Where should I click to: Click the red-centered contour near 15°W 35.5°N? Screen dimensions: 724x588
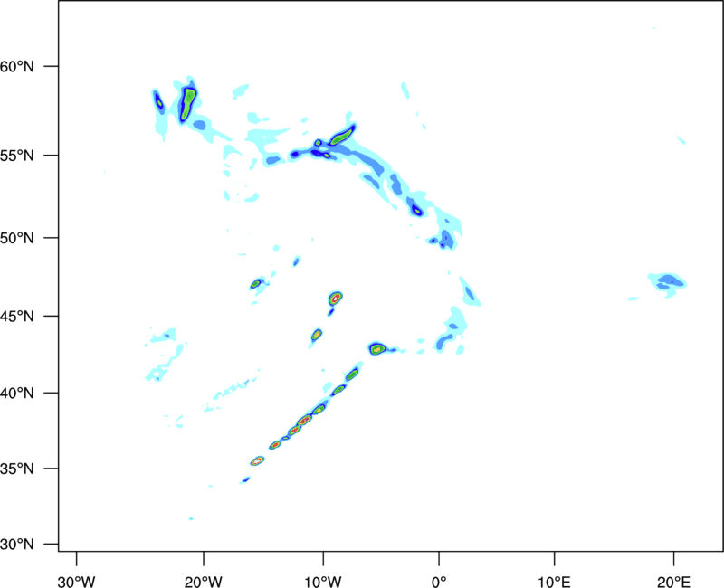[x=257, y=460]
